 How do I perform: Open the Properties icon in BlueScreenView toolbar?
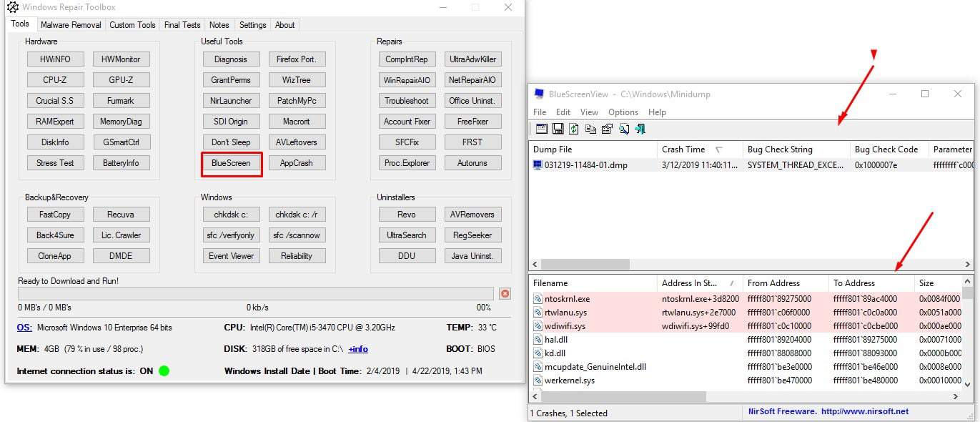[607, 129]
